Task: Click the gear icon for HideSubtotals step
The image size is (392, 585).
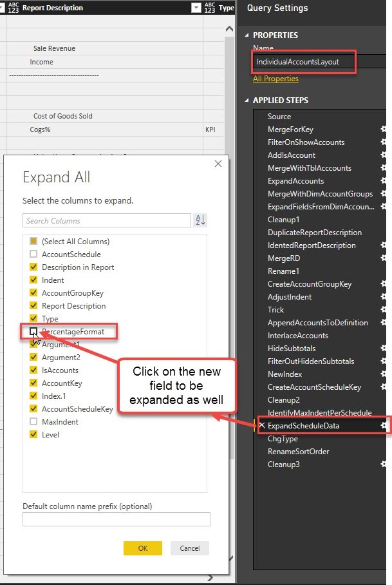Action: pyautogui.click(x=383, y=348)
